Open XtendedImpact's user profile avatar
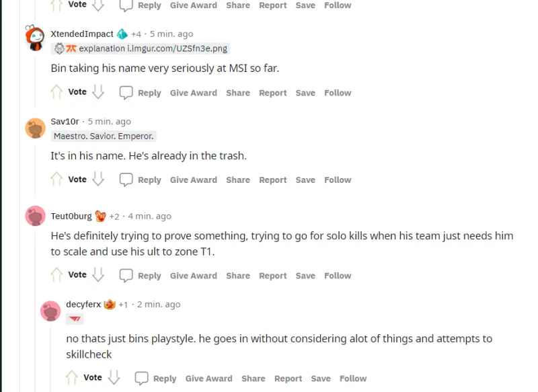Image resolution: width=538 pixels, height=392 pixels. coord(35,38)
